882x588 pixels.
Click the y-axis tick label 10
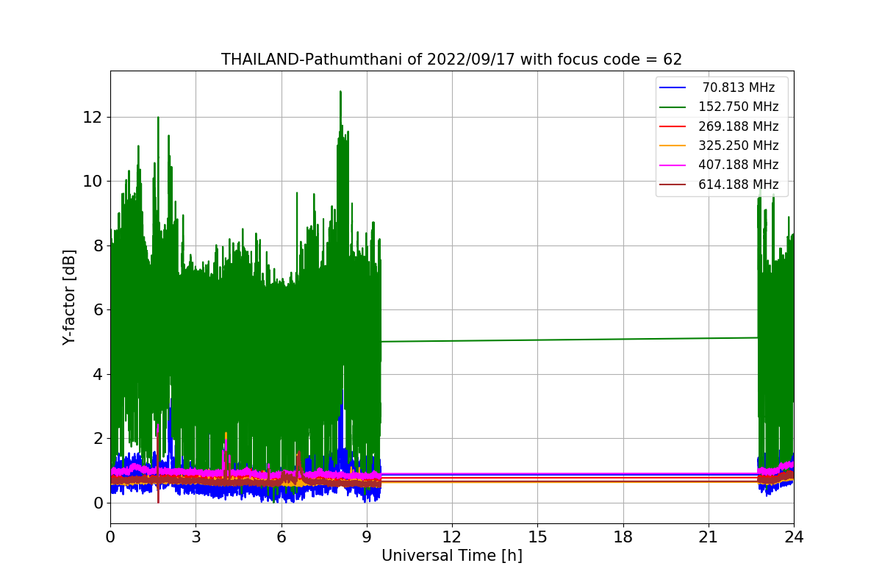[93, 182]
